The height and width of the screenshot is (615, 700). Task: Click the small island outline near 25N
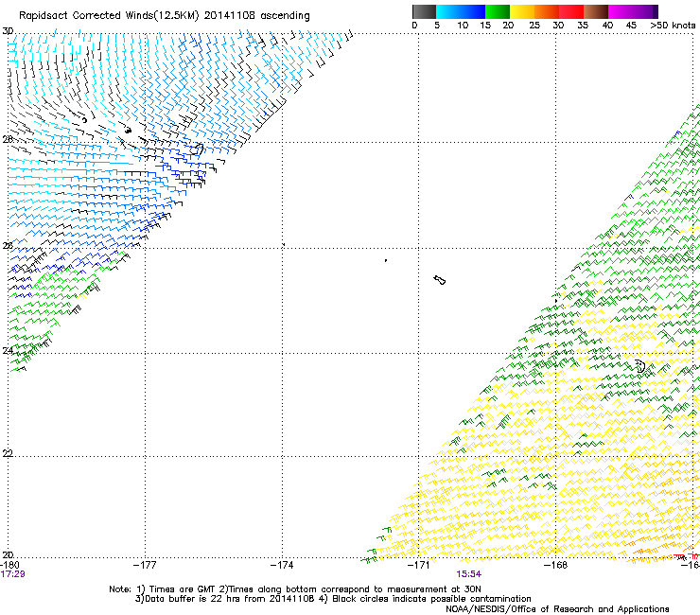click(439, 280)
